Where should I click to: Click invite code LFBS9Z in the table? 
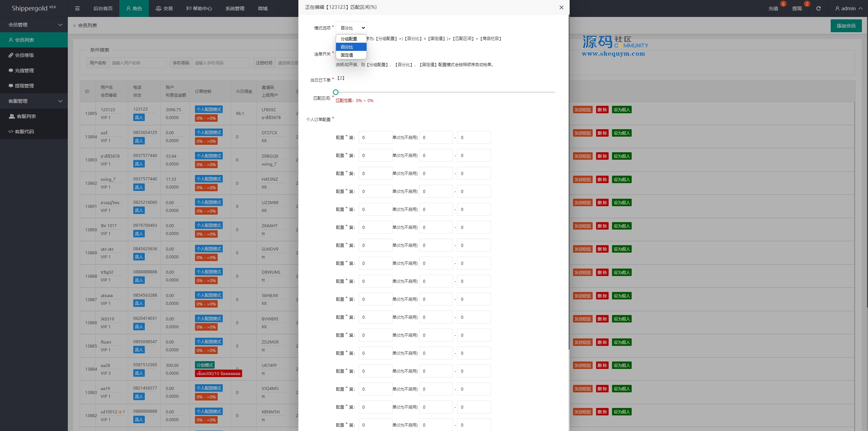(269, 110)
